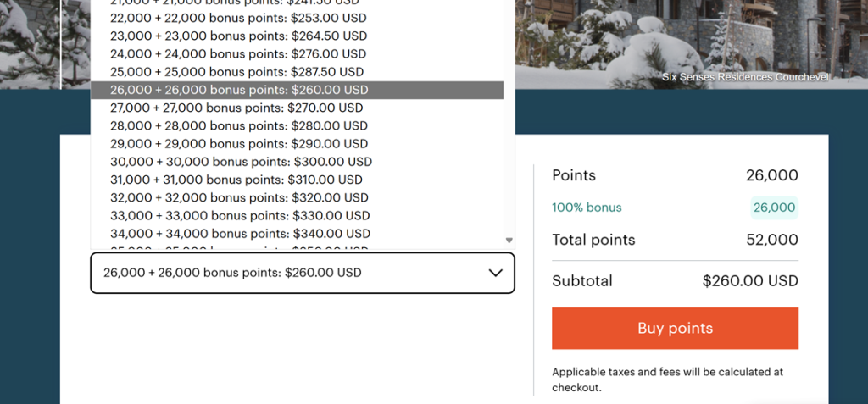This screenshot has width=868, height=404.
Task: Click the 100% bonus label
Action: pyautogui.click(x=587, y=208)
